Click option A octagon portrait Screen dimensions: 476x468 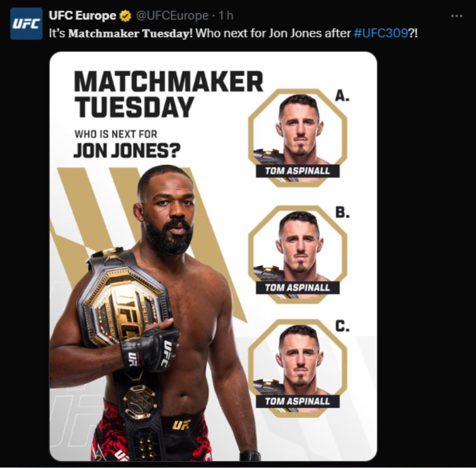click(297, 137)
